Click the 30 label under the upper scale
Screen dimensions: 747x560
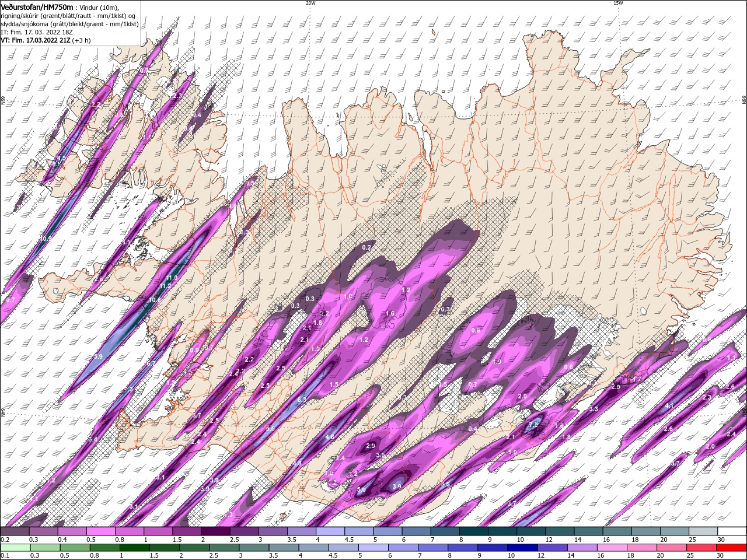tap(721, 540)
